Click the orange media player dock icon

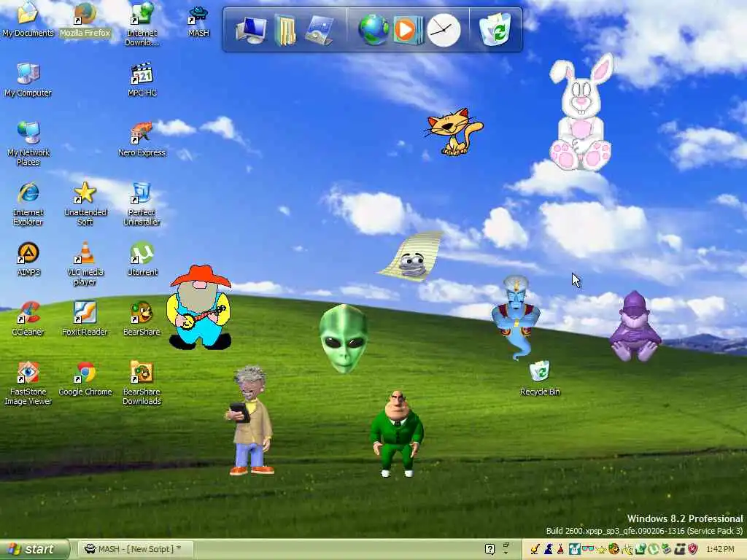click(x=408, y=30)
